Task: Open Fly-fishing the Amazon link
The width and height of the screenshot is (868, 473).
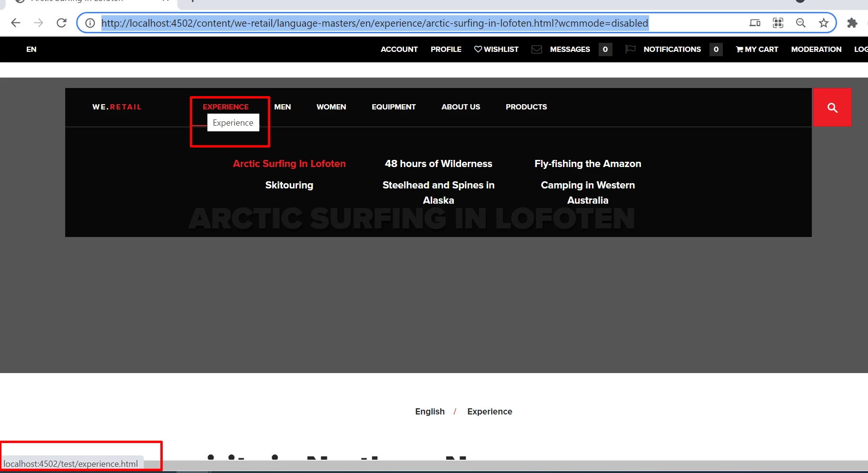Action: coord(588,164)
